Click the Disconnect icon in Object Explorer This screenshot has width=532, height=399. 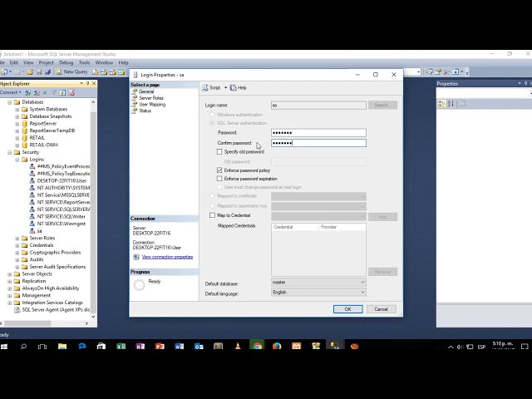37,92
